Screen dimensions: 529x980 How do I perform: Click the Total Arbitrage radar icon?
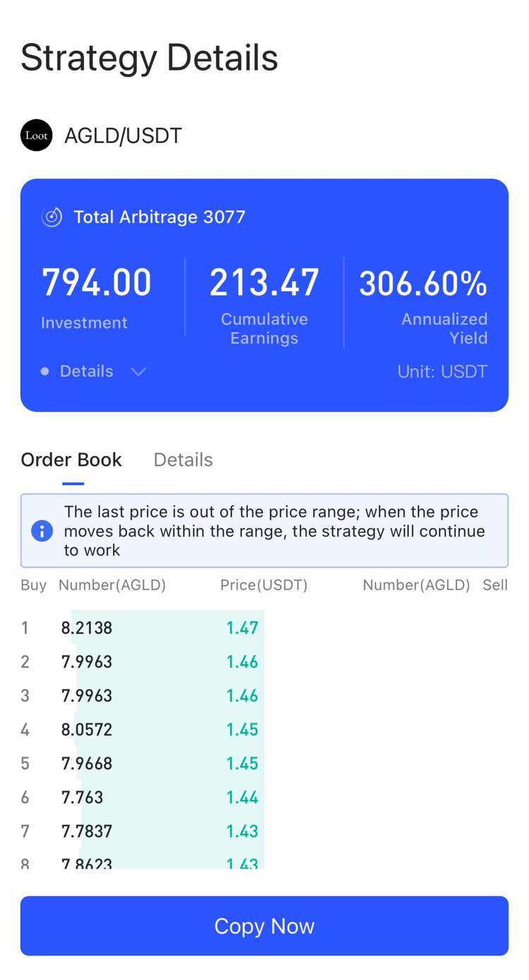click(51, 217)
